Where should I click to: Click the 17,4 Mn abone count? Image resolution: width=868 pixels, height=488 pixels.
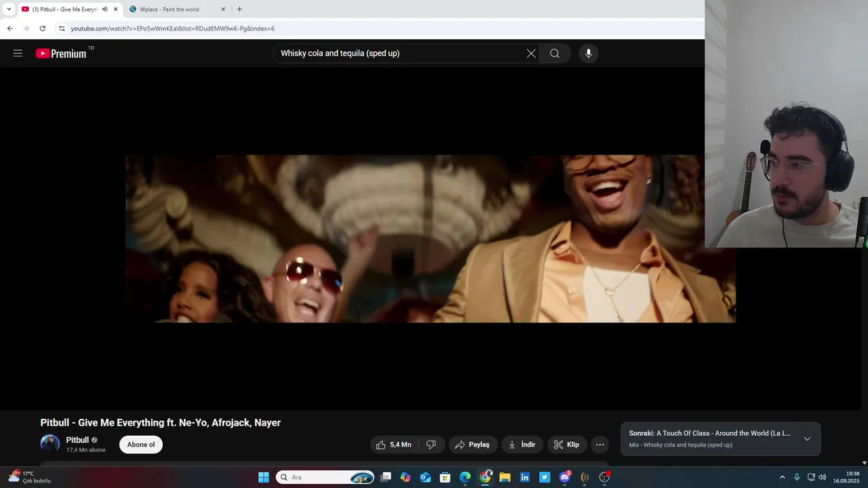point(85,450)
